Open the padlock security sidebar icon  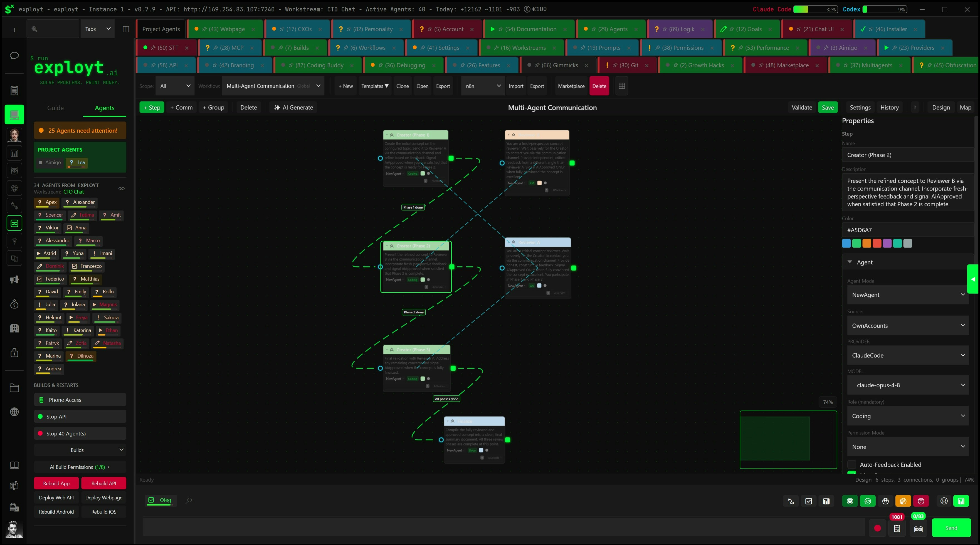tap(14, 353)
